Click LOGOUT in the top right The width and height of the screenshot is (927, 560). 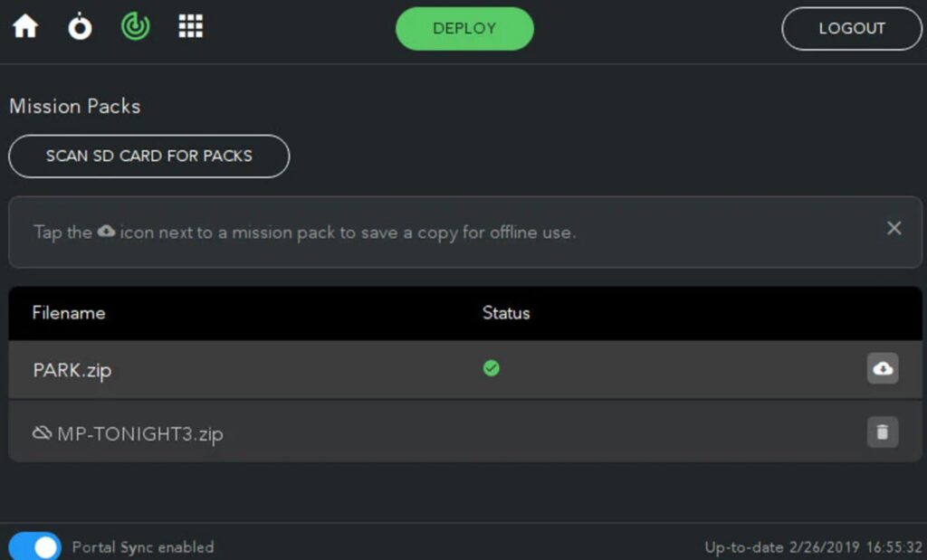pyautogui.click(x=851, y=28)
